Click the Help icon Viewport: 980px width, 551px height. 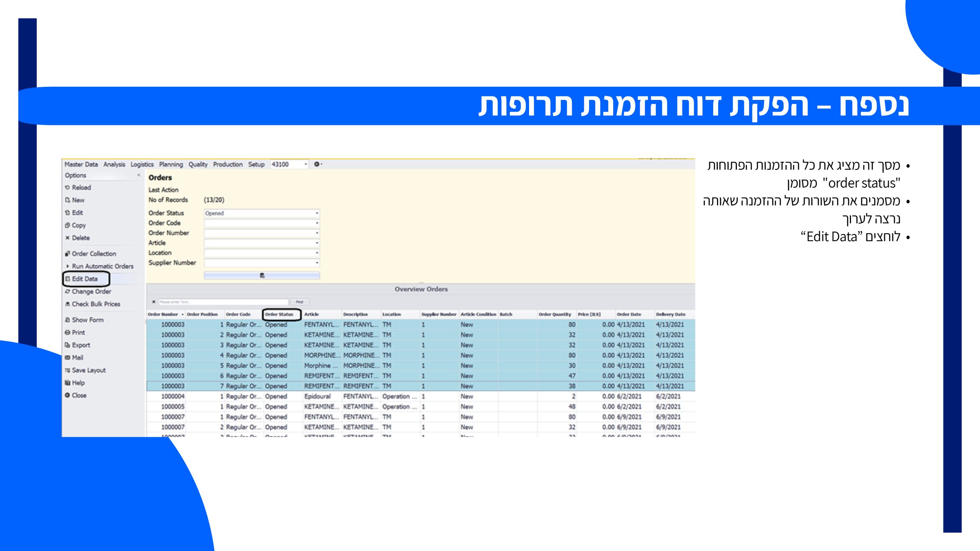[x=67, y=383]
